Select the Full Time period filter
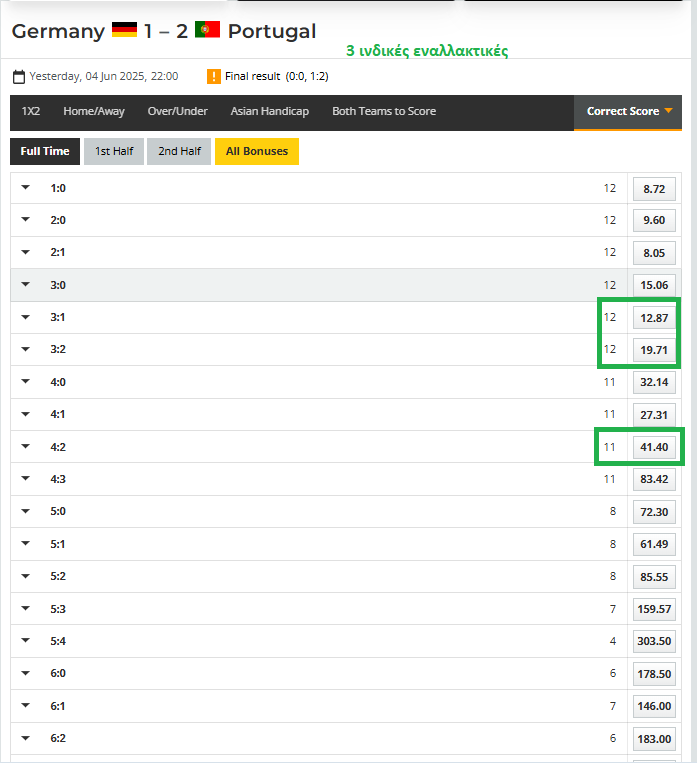This screenshot has width=697, height=763. 45,151
